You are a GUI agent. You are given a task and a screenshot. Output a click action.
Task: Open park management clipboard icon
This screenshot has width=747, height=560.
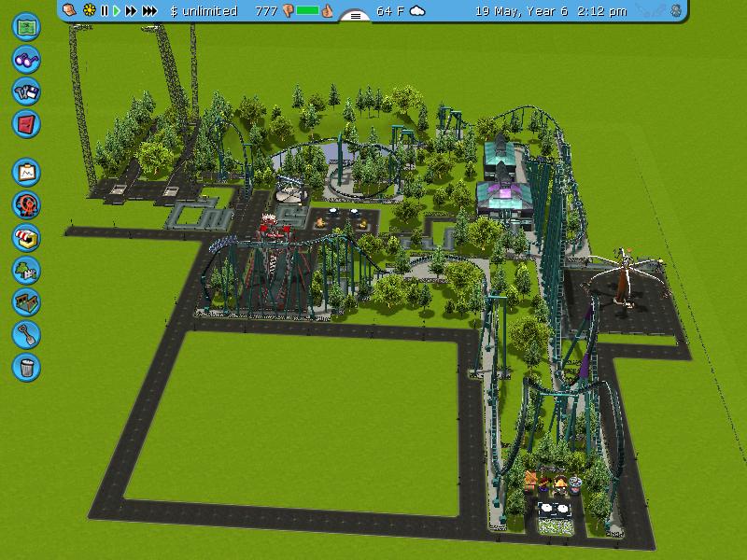pos(26,172)
